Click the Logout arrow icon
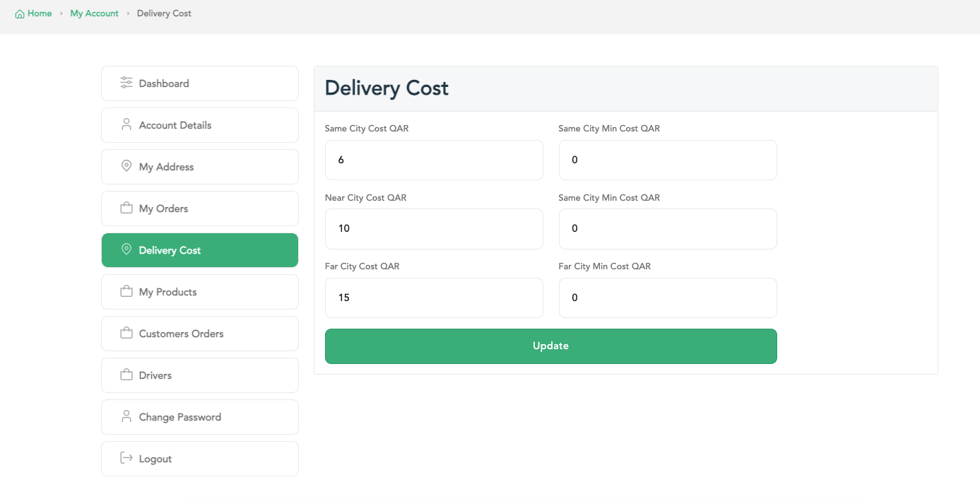 (126, 458)
